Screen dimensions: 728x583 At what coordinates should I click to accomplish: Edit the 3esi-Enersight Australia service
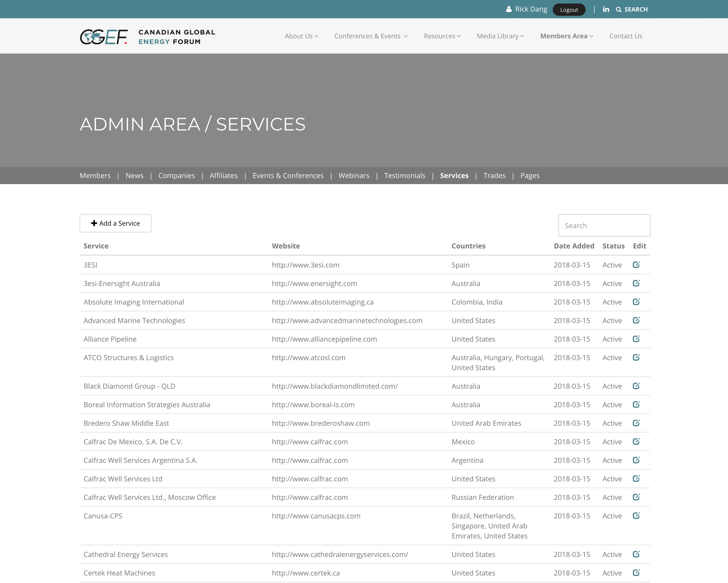[x=636, y=283]
